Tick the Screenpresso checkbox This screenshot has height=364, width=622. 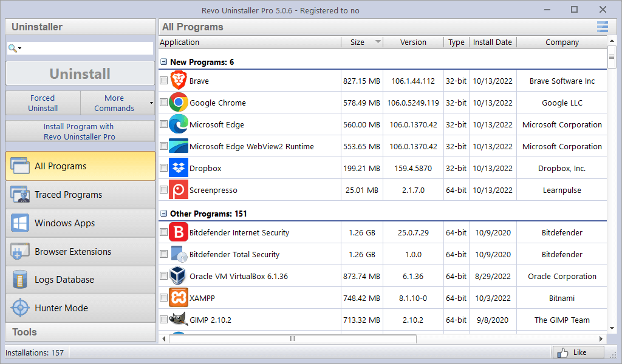click(163, 189)
